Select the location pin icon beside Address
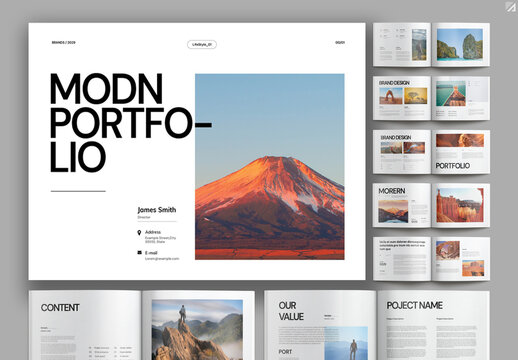Image resolution: width=518 pixels, height=360 pixels. (x=139, y=232)
